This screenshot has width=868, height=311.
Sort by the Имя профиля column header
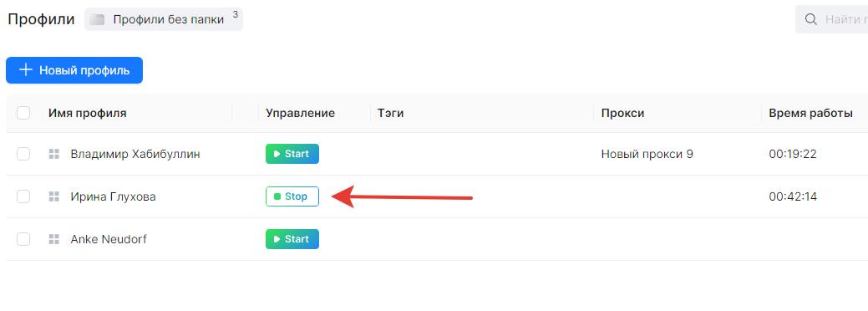88,113
